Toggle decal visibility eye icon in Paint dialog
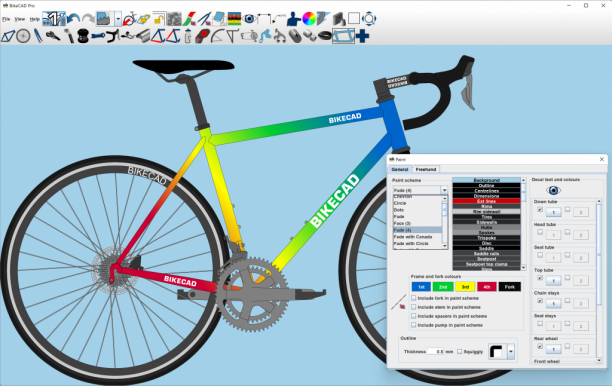This screenshot has width=612, height=386. point(553,190)
